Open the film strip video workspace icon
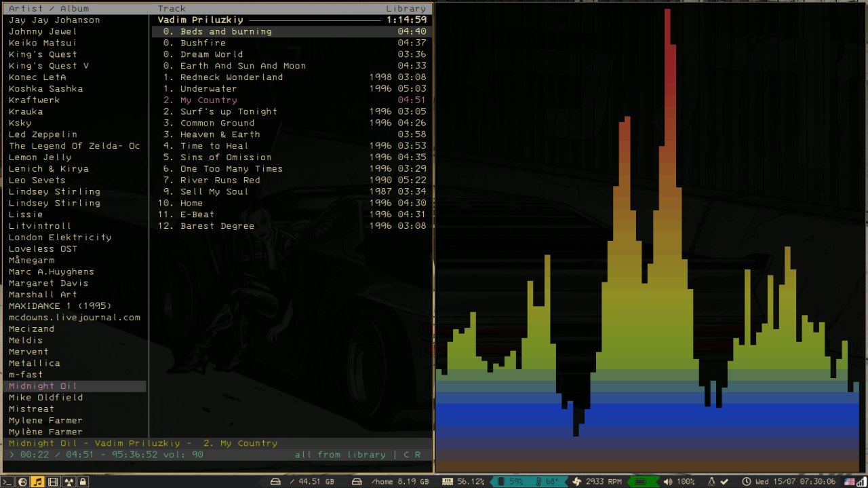 click(53, 482)
